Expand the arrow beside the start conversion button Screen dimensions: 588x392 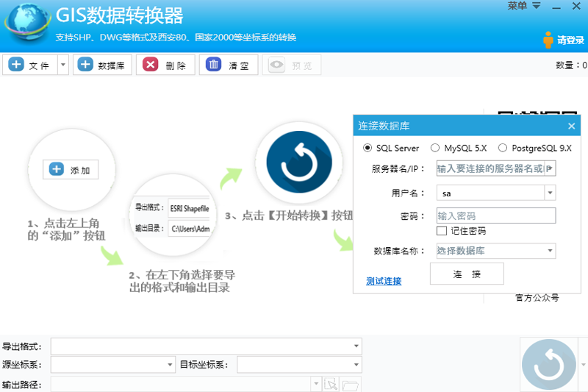click(x=583, y=364)
